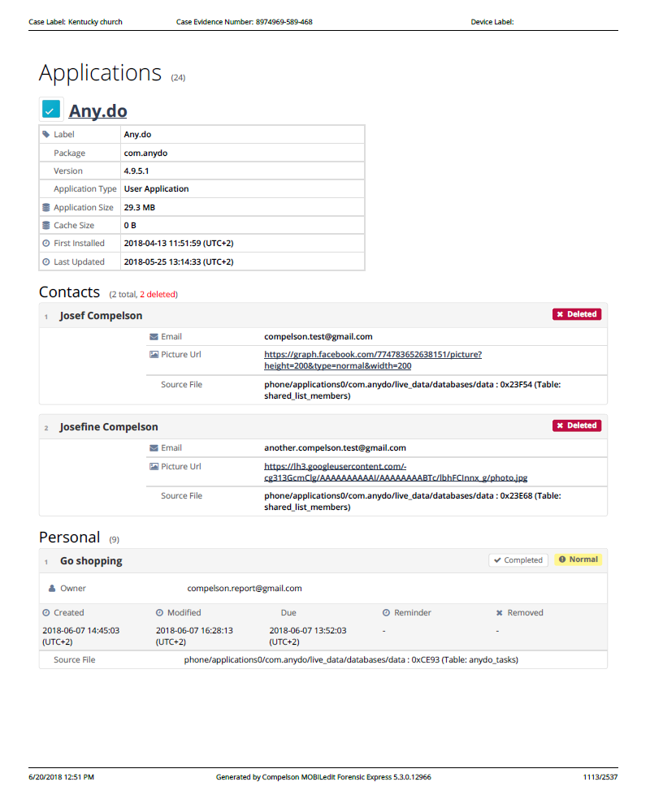
Task: Click the tag icon beside Label
Action: click(x=45, y=135)
